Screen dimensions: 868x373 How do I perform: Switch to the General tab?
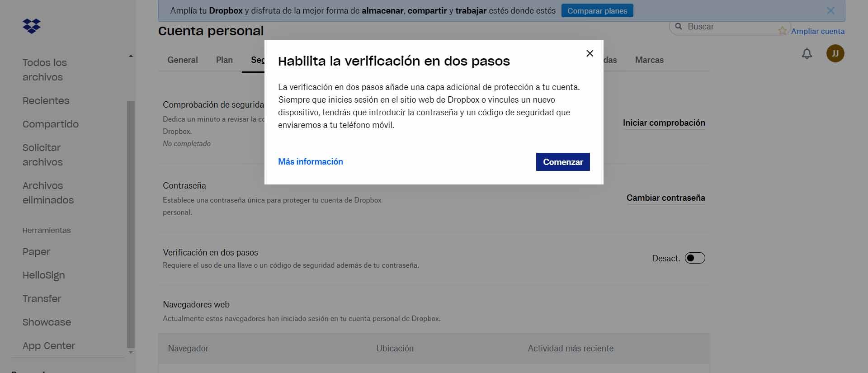click(x=183, y=60)
